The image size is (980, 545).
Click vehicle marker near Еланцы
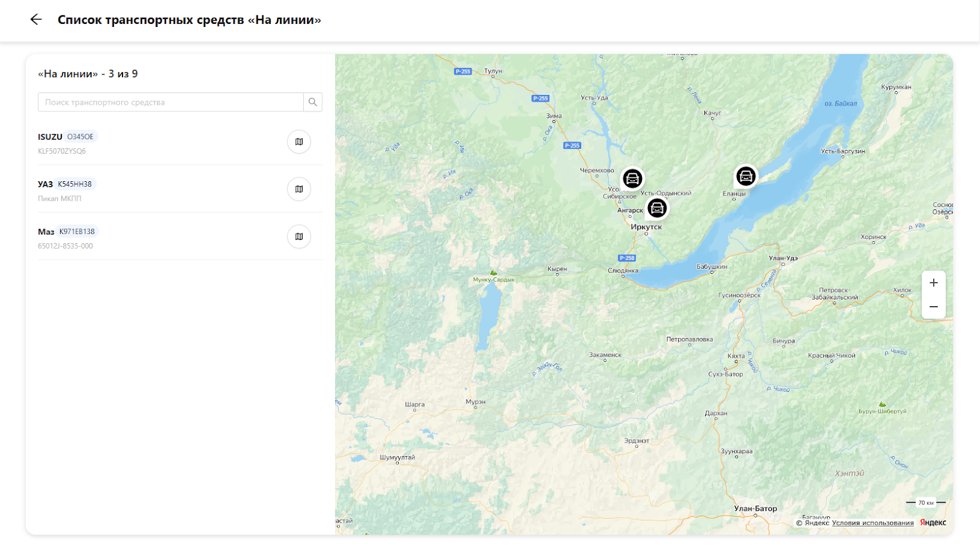(x=745, y=176)
